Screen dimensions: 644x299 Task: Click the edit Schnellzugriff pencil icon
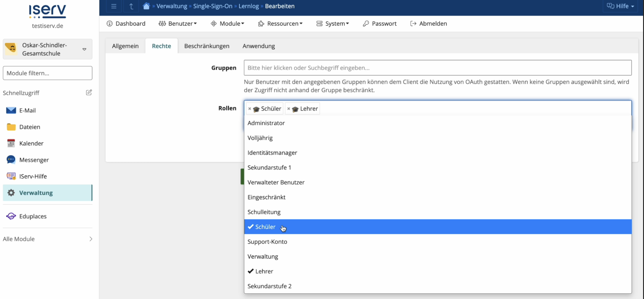tap(89, 93)
